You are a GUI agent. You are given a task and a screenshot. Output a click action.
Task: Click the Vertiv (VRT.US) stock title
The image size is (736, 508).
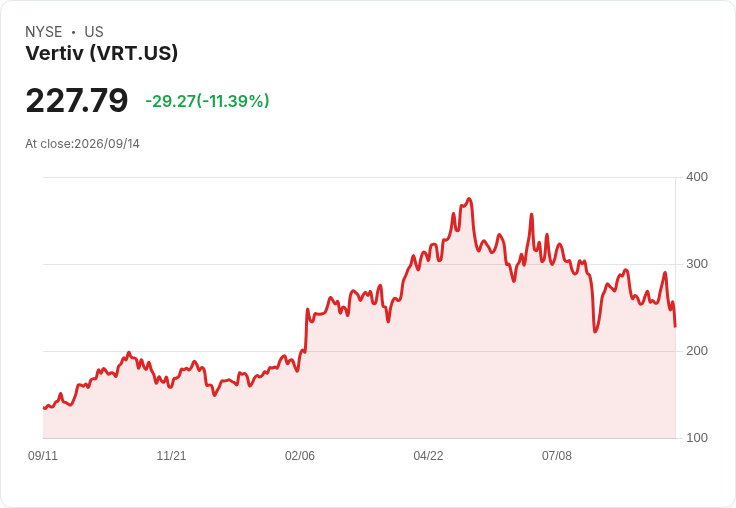102,53
